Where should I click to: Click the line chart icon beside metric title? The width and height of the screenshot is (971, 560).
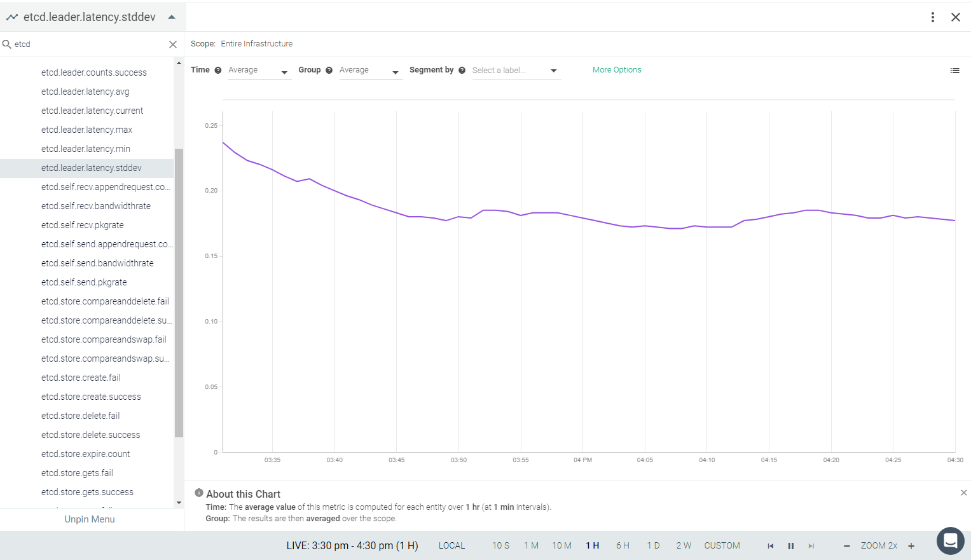click(x=11, y=17)
